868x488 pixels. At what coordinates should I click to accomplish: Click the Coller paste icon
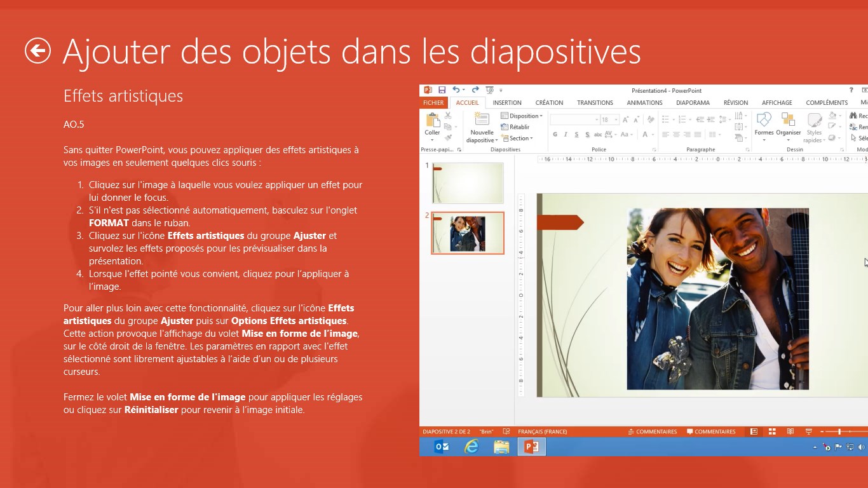[x=433, y=121]
